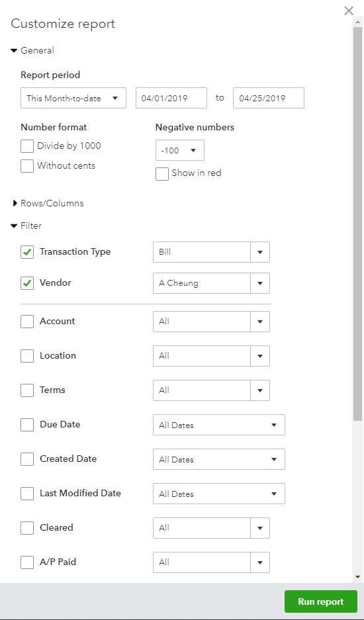This screenshot has height=620, width=364.
Task: Open the Location filter dropdown arrow
Action: coord(260,356)
